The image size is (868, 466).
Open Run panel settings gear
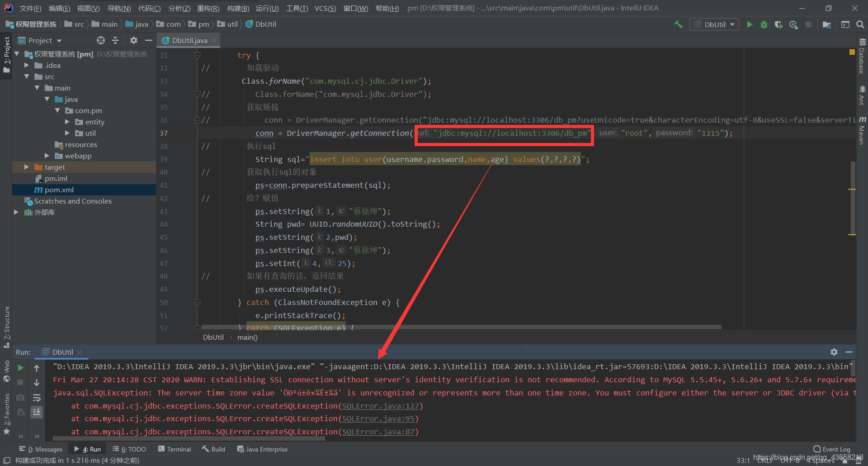point(834,352)
